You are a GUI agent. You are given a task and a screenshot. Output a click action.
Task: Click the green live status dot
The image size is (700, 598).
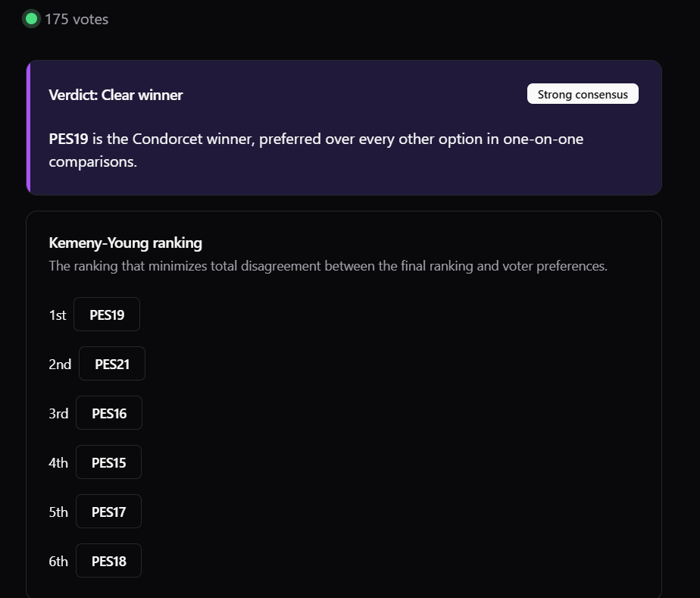pyautogui.click(x=31, y=19)
